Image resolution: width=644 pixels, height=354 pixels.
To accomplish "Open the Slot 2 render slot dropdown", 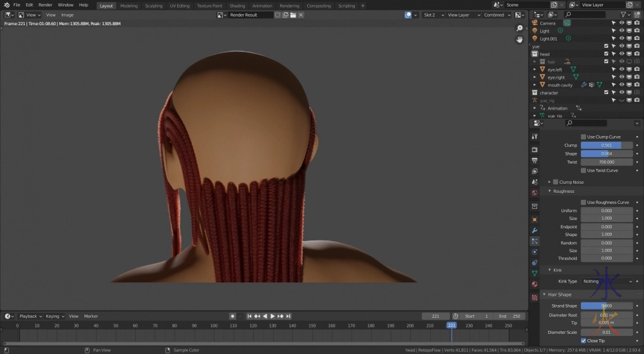I will (x=431, y=15).
